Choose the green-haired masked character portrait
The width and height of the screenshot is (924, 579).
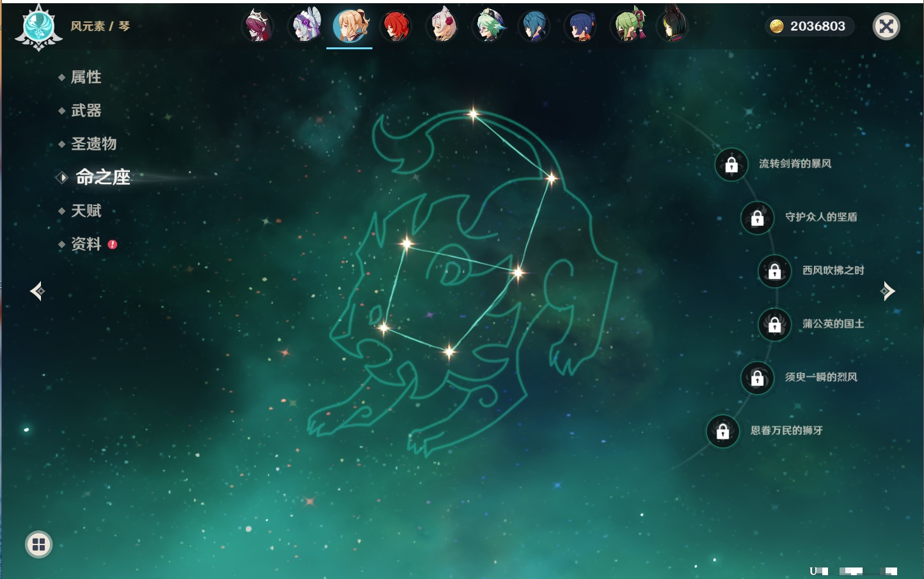628,26
